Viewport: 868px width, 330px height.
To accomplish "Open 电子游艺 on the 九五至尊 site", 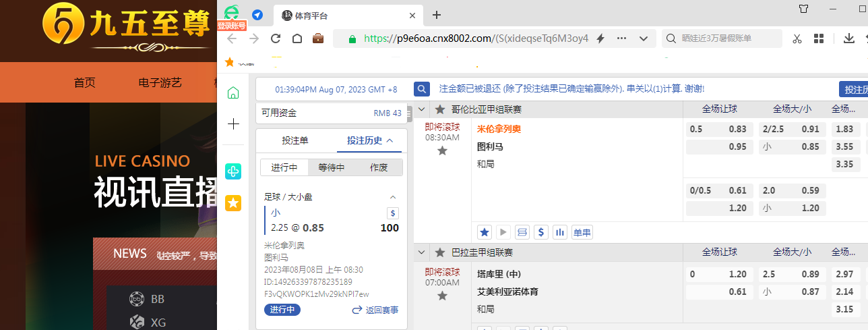I will (x=160, y=82).
